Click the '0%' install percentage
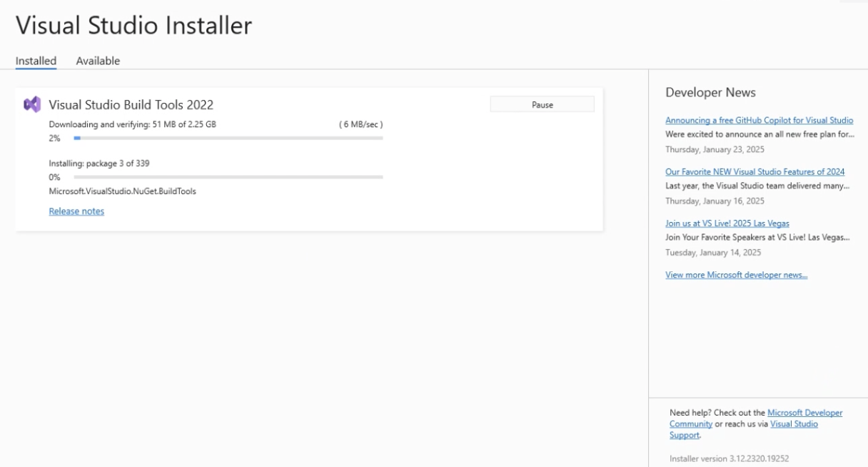Screen dimensions: 868x467 pyautogui.click(x=55, y=177)
